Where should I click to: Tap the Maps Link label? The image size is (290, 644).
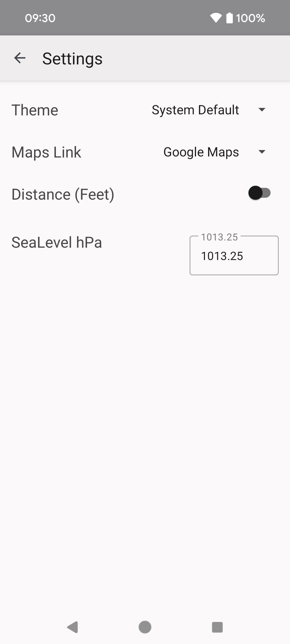(x=46, y=152)
